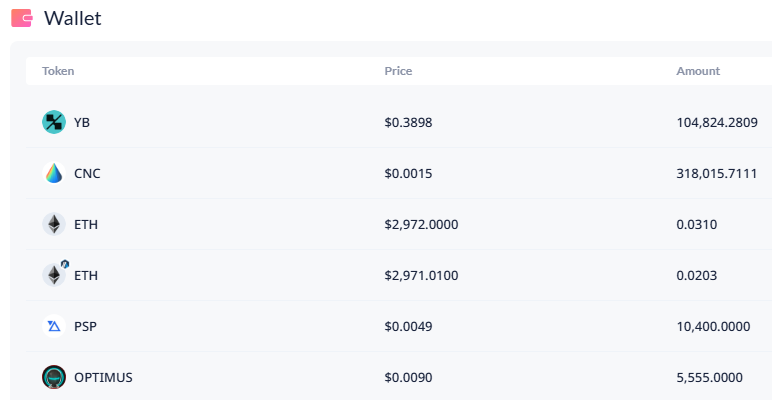Select the PSP token name
Viewport: 772px width, 400px height.
click(85, 326)
